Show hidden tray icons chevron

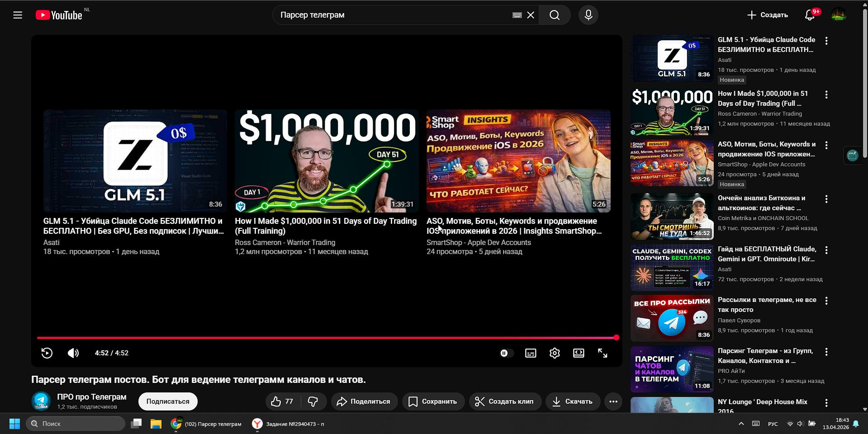point(741,424)
